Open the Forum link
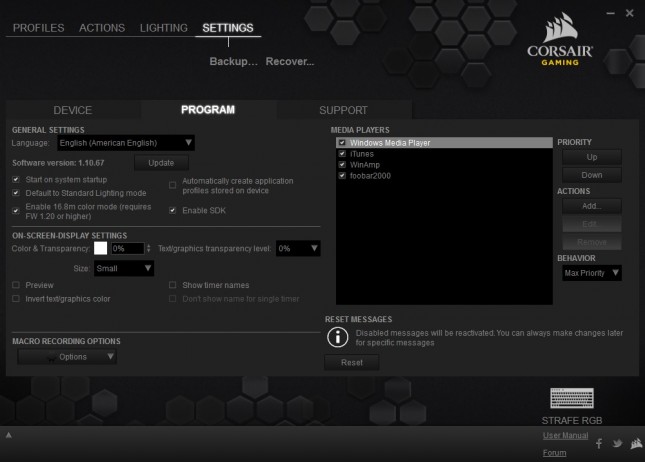Image resolution: width=645 pixels, height=462 pixels. pyautogui.click(x=554, y=453)
